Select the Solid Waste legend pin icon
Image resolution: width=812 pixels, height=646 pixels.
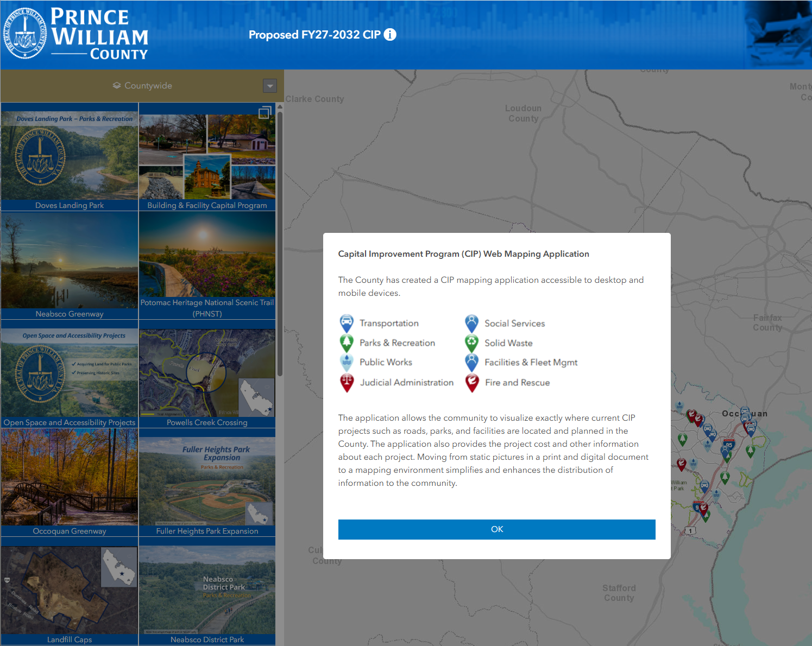(471, 343)
